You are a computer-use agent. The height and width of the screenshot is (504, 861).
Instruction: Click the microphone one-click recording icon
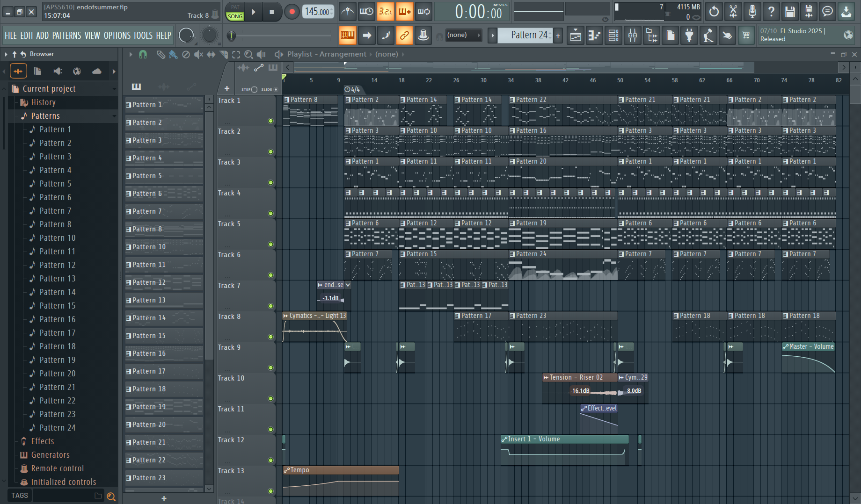pyautogui.click(x=752, y=12)
